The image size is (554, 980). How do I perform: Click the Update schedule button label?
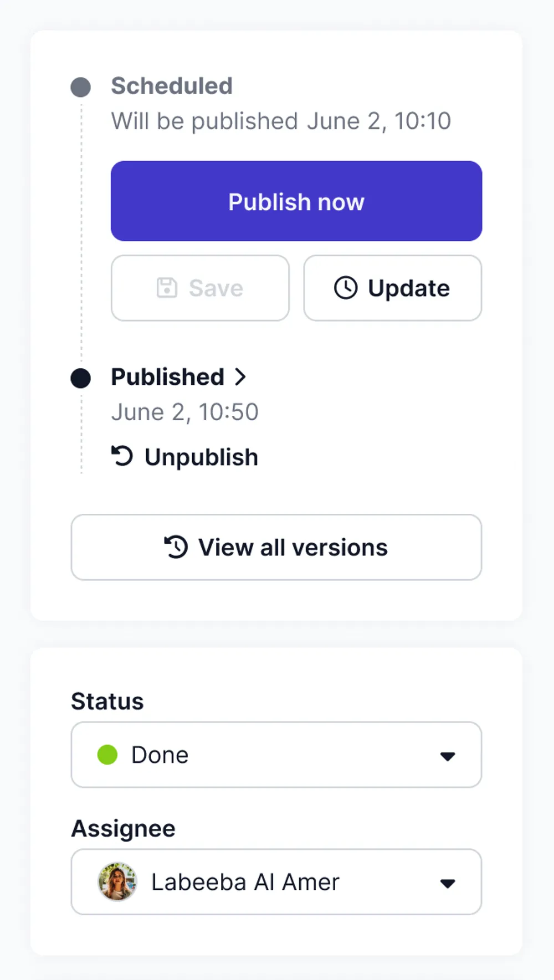pyautogui.click(x=409, y=288)
